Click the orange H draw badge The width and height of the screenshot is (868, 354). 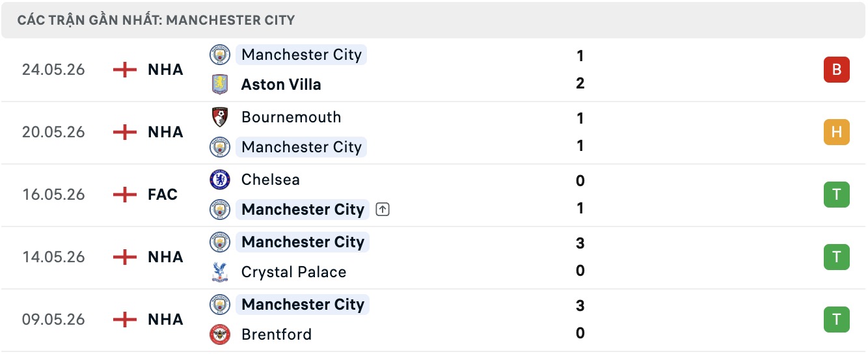click(837, 132)
